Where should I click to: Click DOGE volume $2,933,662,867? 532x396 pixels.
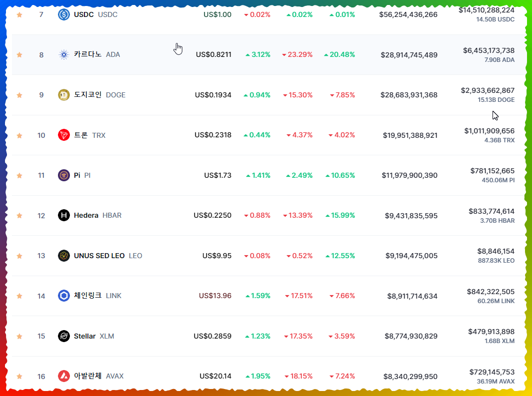(x=488, y=90)
